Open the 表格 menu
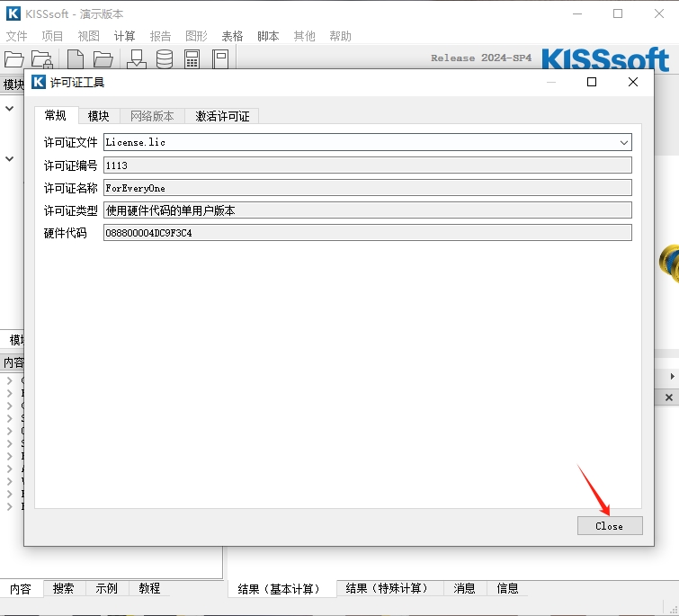Viewport: 679px width, 616px height. pyautogui.click(x=233, y=36)
